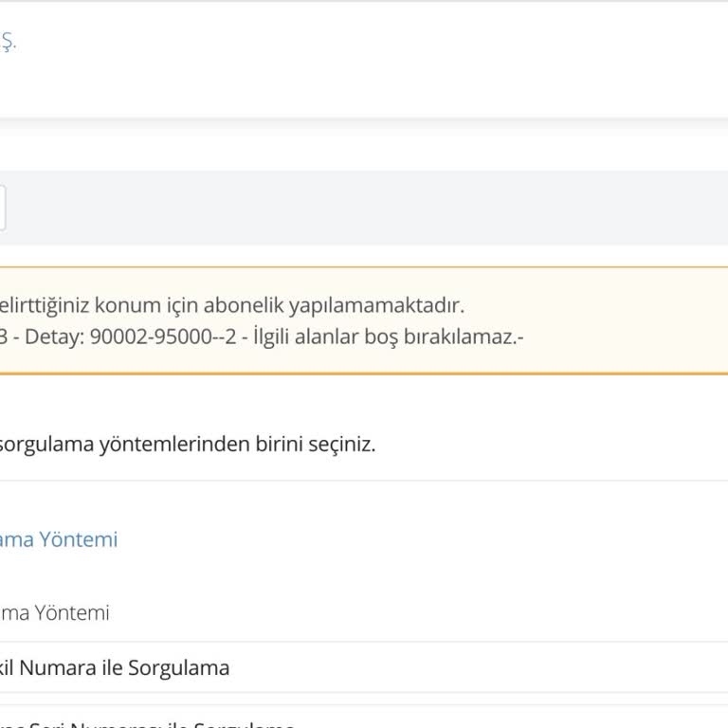
Task: Open the 'ama Yöntemi' section heading
Action: 59,539
